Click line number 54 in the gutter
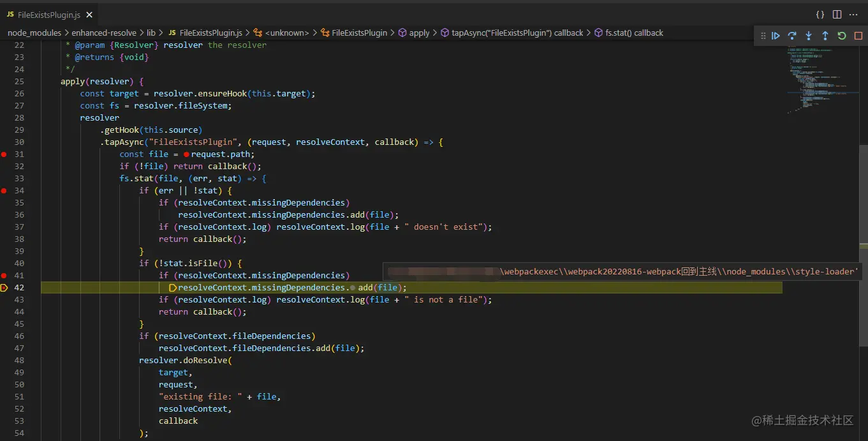 tap(19, 433)
